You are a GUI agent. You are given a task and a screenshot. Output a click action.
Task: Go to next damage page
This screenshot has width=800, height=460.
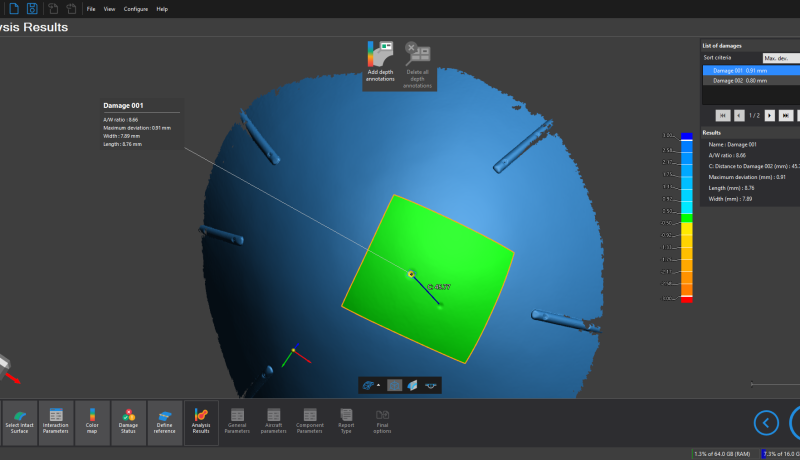point(770,115)
